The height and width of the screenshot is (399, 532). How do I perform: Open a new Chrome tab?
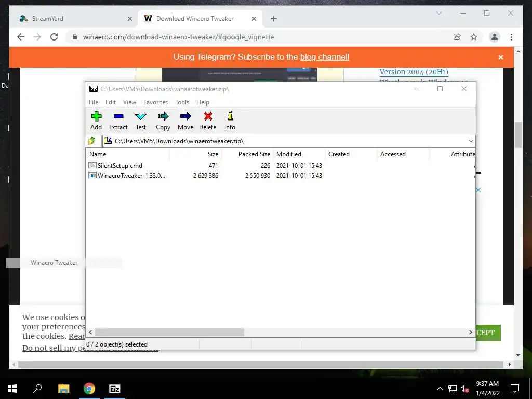[x=274, y=19]
